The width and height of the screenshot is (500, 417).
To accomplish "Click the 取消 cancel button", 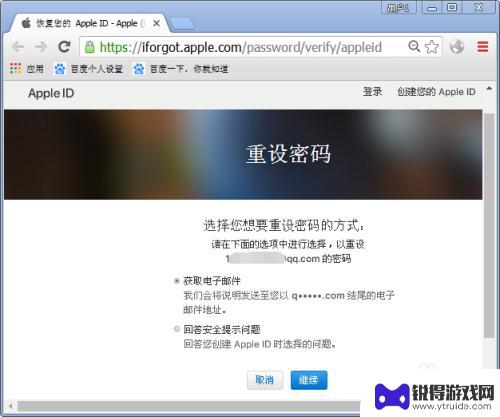I will coord(265,380).
